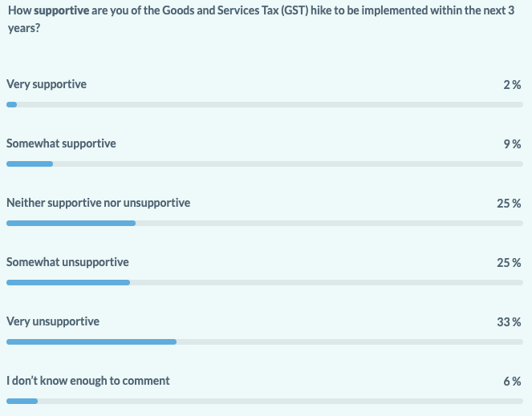Screen dimensions: 532x416
Task: Click the 2 % result value
Action: [x=512, y=85]
